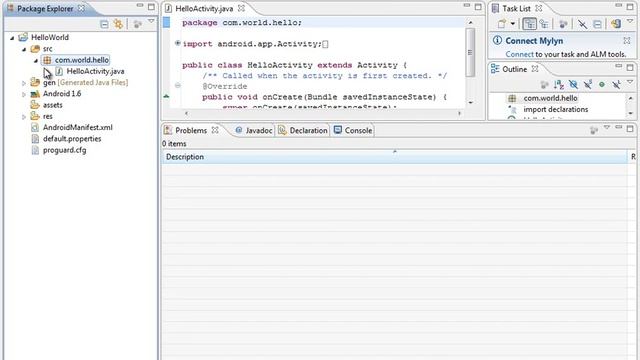Screen dimensions: 640x360
Task: Expand the folded import section in editor
Action: 178,43
